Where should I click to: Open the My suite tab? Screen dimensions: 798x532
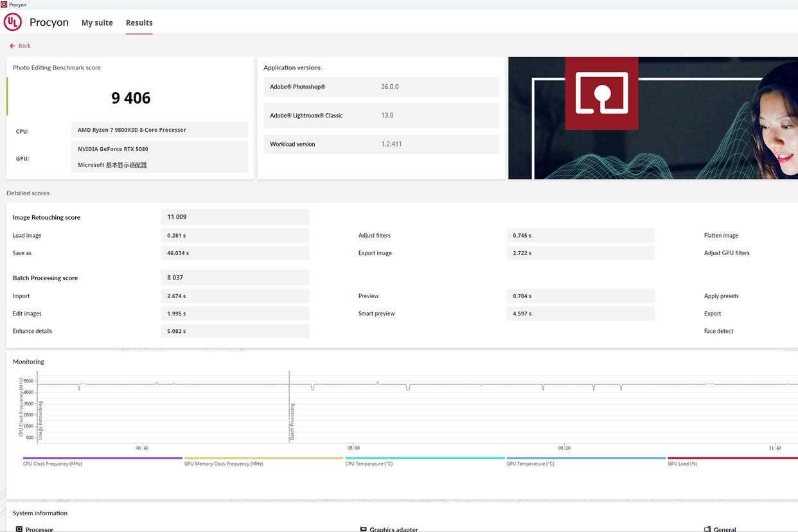(x=97, y=23)
